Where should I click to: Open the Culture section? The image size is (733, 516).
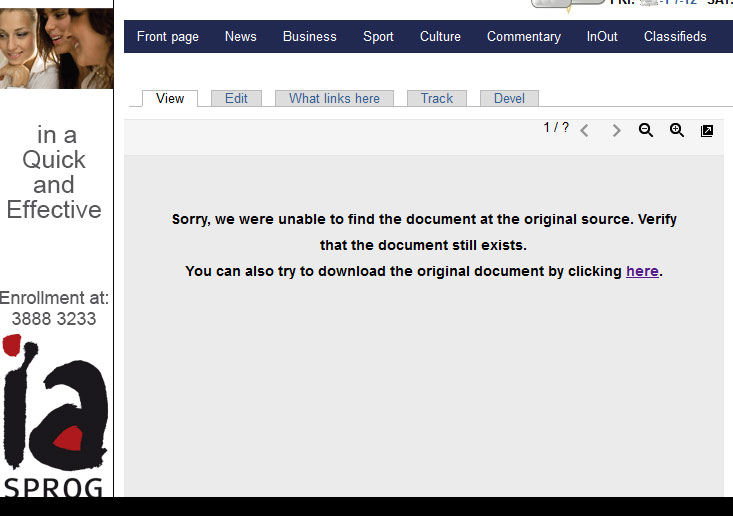tap(440, 36)
